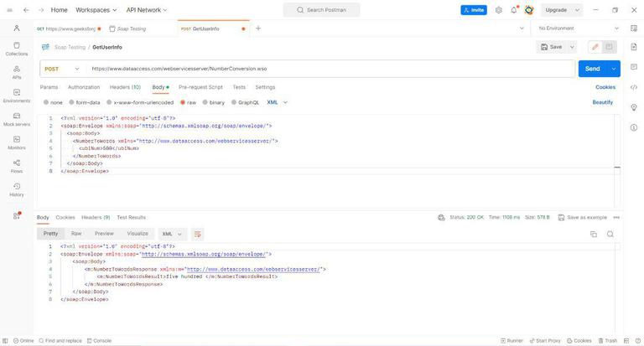Image resolution: width=644 pixels, height=346 pixels.
Task: Select the raw body option
Action: pyautogui.click(x=189, y=102)
